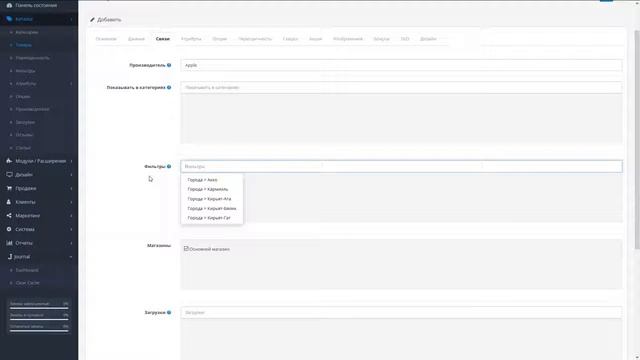The image size is (640, 360).
Task: Click the pencil icon beside Добавить heading
Action: (92, 20)
